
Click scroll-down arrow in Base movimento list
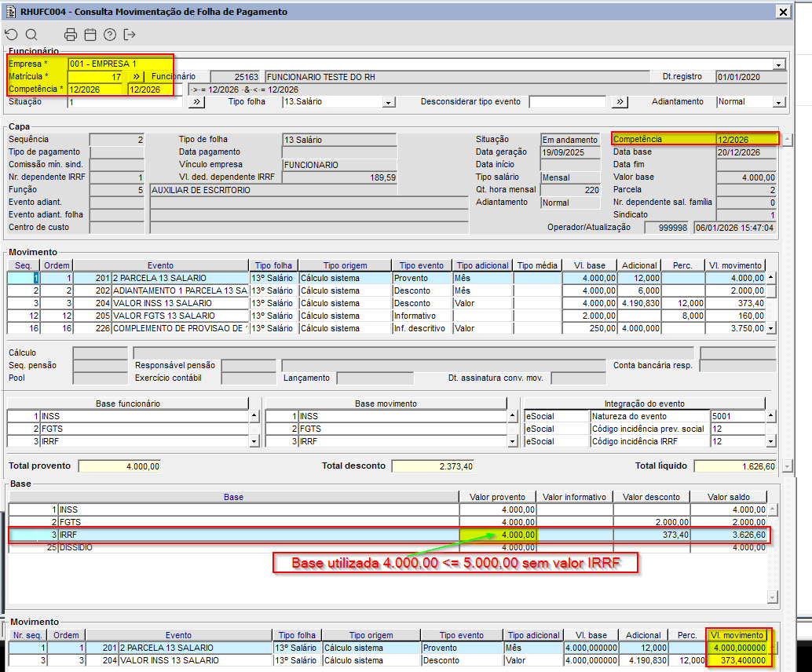tap(512, 442)
